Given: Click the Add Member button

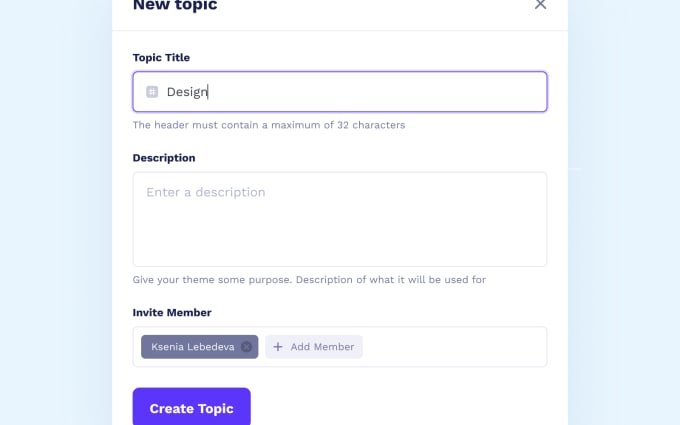Looking at the screenshot, I should coord(314,347).
